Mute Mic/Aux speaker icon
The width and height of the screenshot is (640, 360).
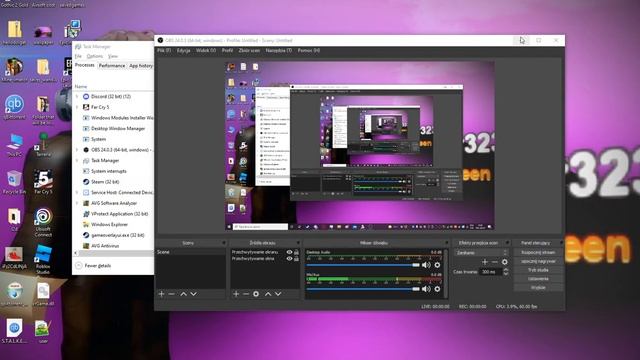click(426, 289)
